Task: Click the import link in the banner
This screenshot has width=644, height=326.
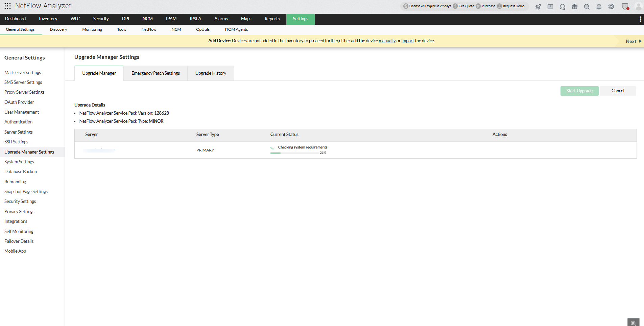Action: click(x=407, y=41)
